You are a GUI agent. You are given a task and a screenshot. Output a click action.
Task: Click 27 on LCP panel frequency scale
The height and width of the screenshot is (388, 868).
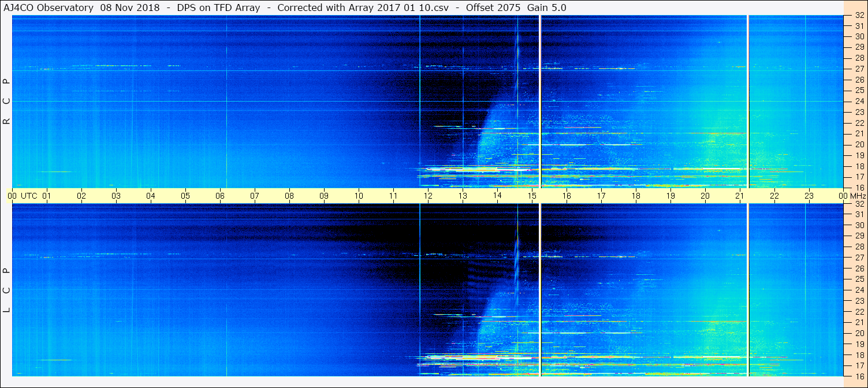[859, 258]
